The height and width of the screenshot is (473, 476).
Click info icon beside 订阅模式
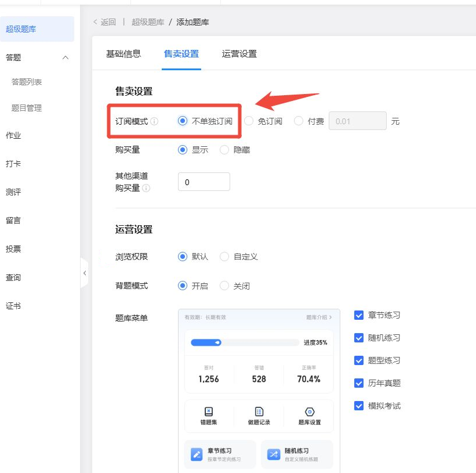click(x=154, y=122)
